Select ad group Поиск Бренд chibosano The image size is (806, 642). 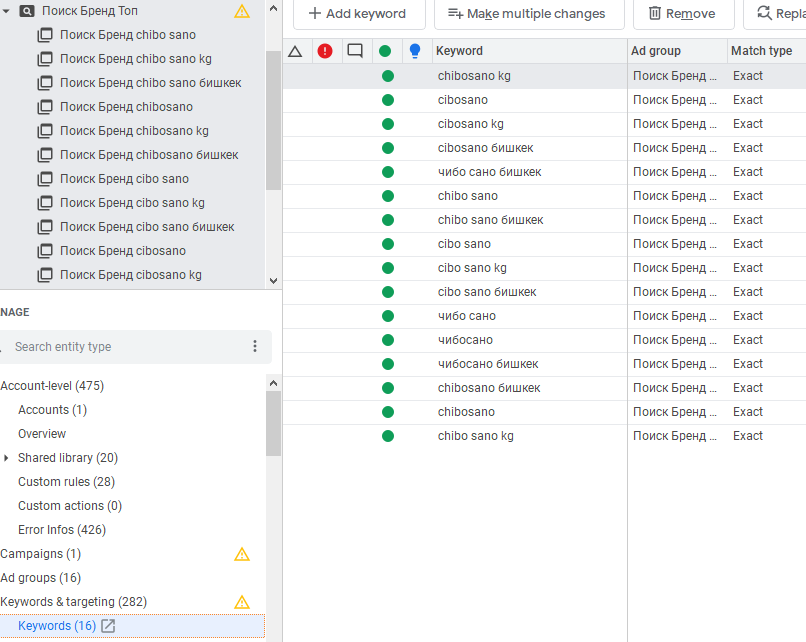[126, 107]
